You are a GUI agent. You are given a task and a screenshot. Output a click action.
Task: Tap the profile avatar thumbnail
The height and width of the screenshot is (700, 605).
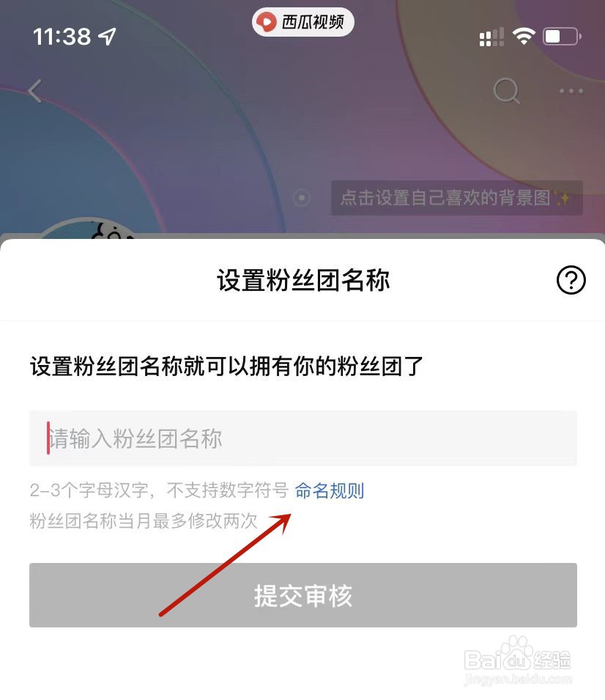pyautogui.click(x=89, y=229)
